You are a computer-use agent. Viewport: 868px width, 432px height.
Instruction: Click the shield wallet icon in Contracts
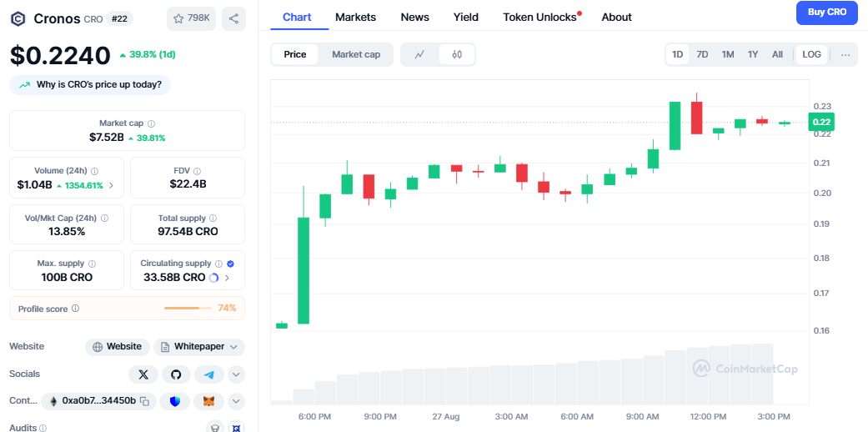tap(175, 401)
